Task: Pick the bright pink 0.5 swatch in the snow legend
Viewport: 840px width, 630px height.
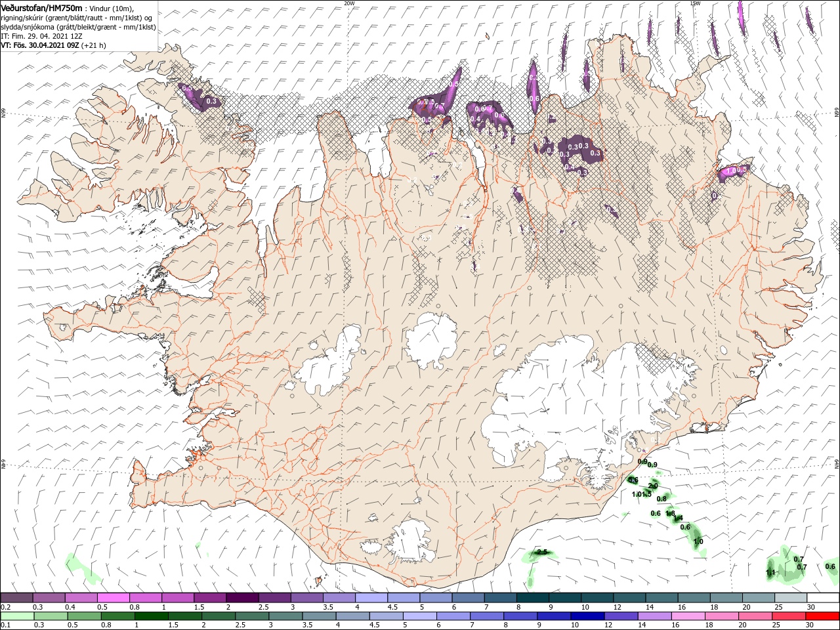Action: pos(113,598)
